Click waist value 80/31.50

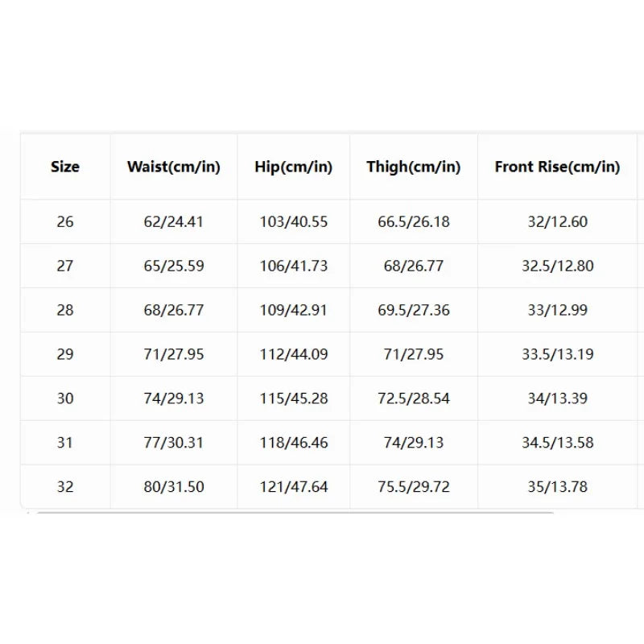(174, 487)
